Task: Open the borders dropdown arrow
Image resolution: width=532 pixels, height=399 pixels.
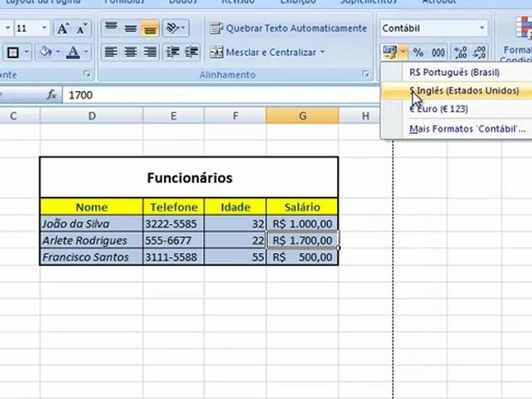Action: 27,52
